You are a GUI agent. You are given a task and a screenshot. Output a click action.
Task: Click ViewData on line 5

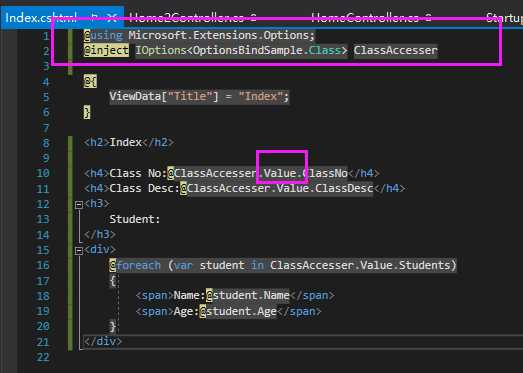[x=135, y=97]
